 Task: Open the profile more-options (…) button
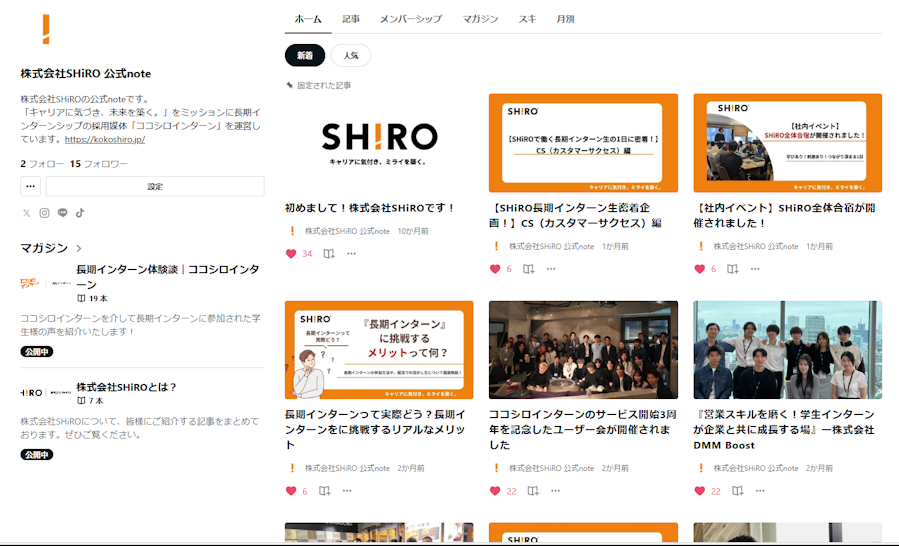click(x=30, y=186)
